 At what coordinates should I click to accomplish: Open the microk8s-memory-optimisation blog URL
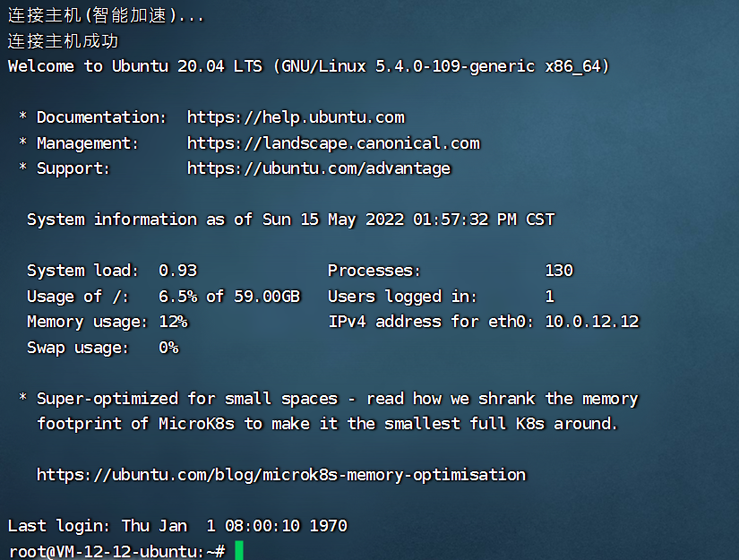click(281, 475)
